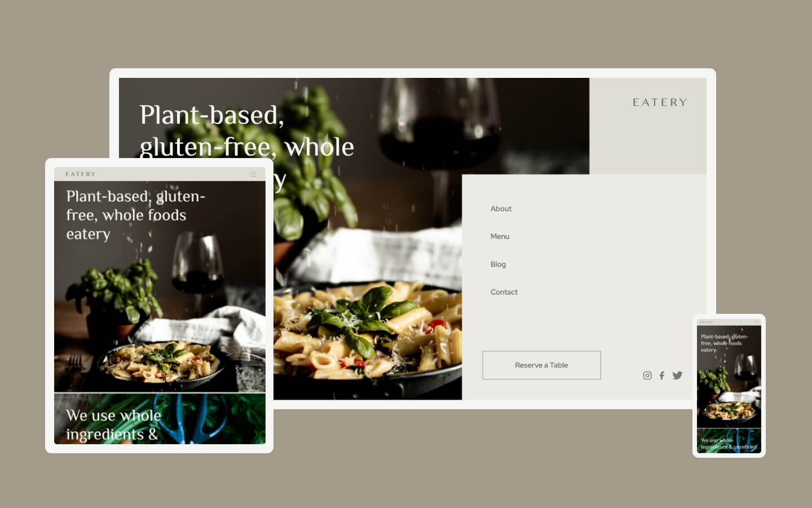The image size is (812, 508).
Task: Click the desktop hero heading 'Plant-based, gluten-free'
Action: click(247, 131)
